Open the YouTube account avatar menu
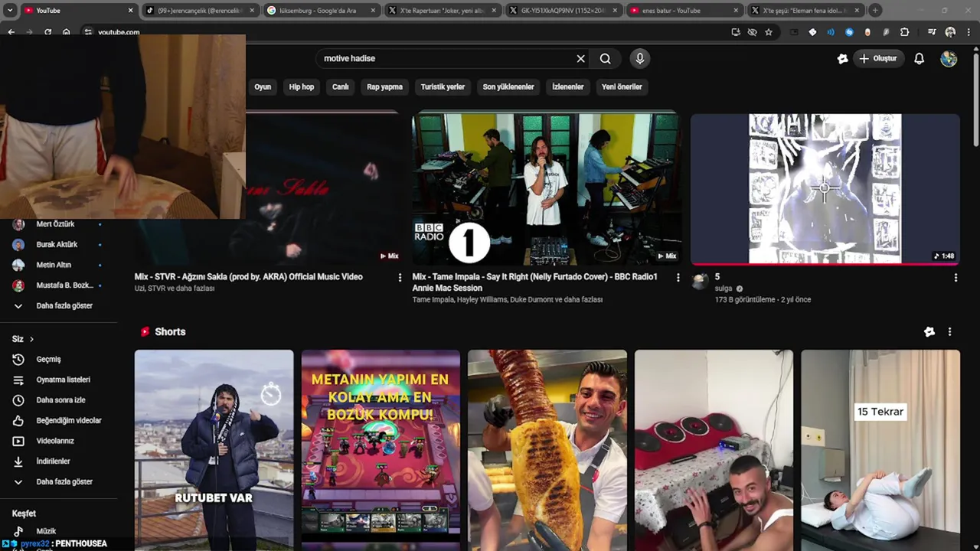This screenshot has height=551, width=980. [x=949, y=58]
